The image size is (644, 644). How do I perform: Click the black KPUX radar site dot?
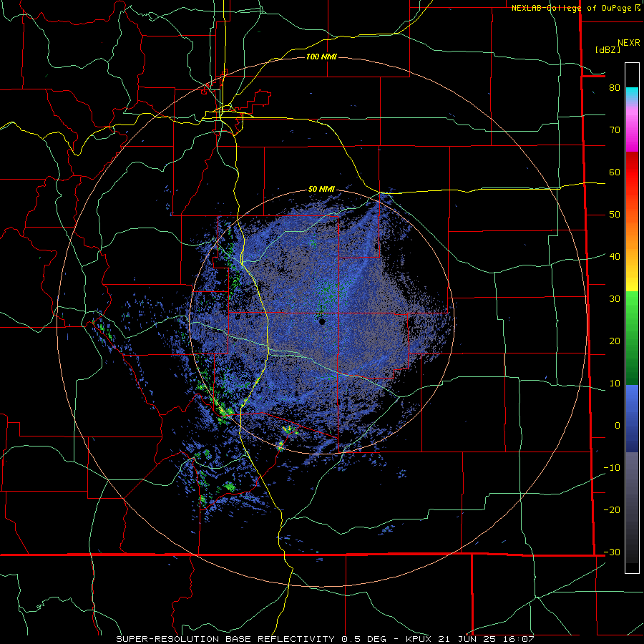[322, 322]
